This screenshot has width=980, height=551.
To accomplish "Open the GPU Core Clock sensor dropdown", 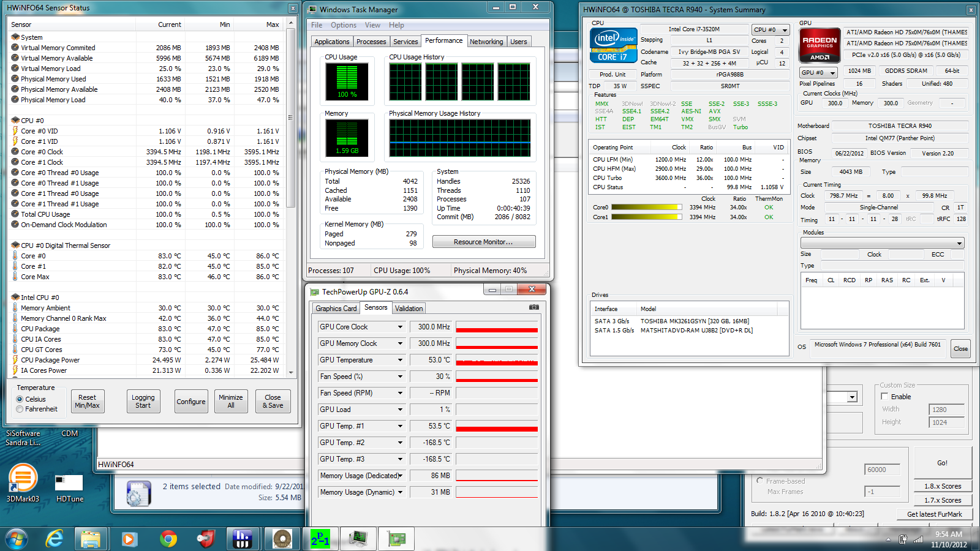I will click(x=400, y=327).
